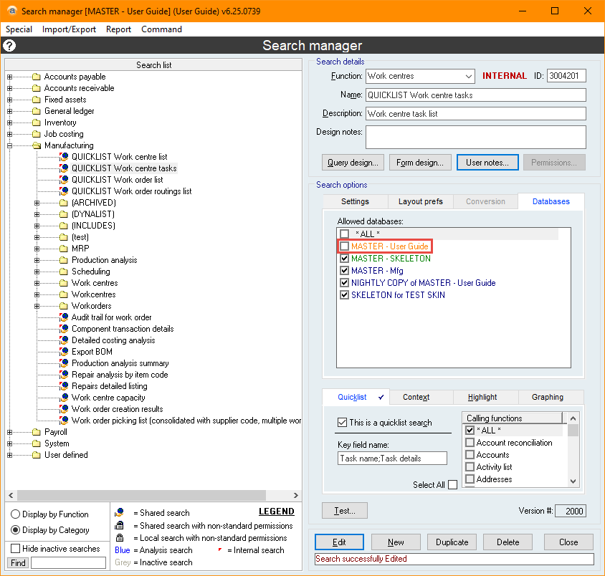The width and height of the screenshot is (605, 576).
Task: Click the Fixed assets folder icon
Action: tap(36, 100)
